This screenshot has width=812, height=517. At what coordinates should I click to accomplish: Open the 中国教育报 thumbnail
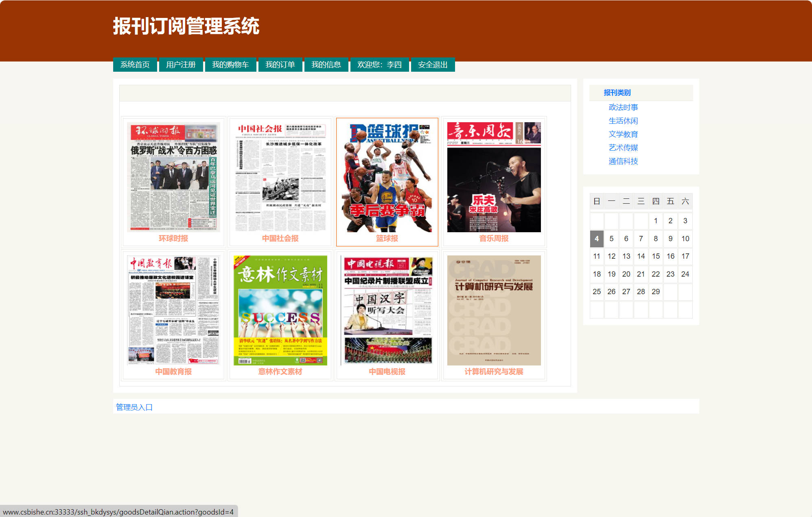pos(173,310)
